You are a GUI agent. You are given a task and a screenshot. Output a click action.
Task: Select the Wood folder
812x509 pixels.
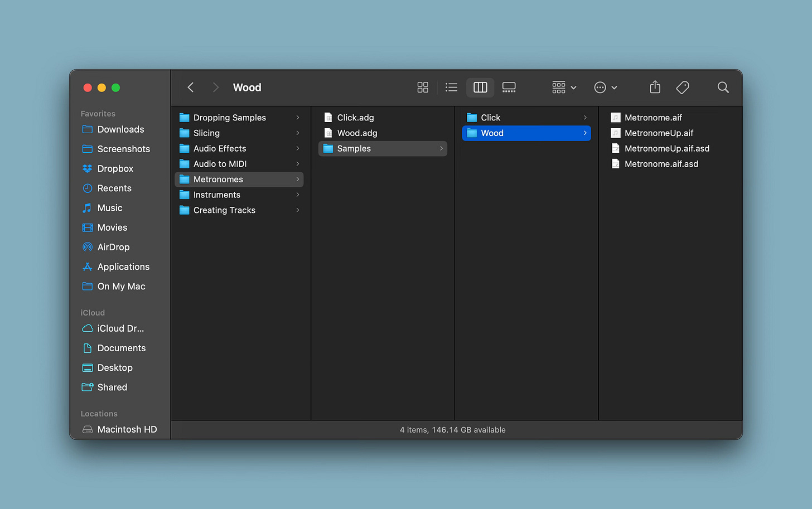pyautogui.click(x=526, y=133)
